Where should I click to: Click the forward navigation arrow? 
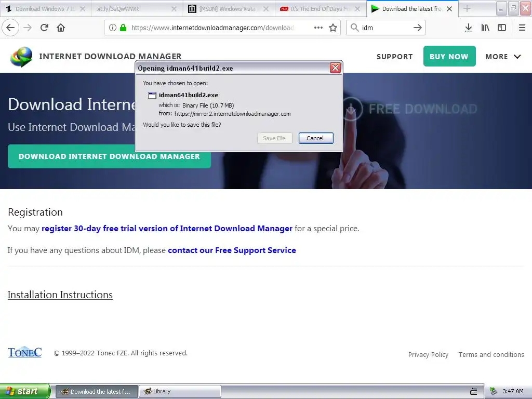tap(28, 28)
